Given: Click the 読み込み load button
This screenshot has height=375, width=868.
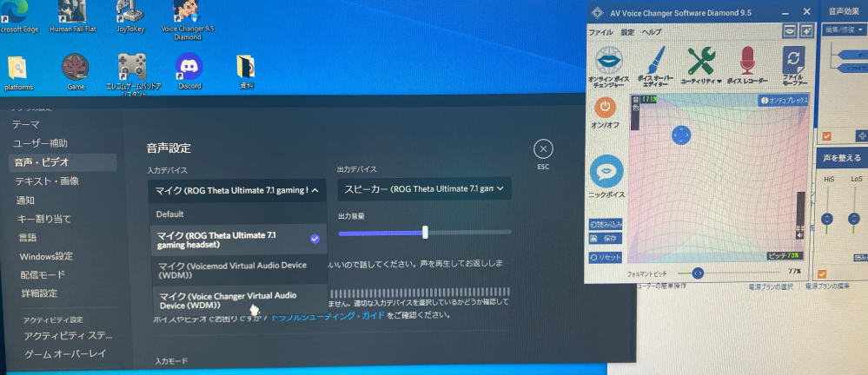Looking at the screenshot, I should click(x=606, y=225).
